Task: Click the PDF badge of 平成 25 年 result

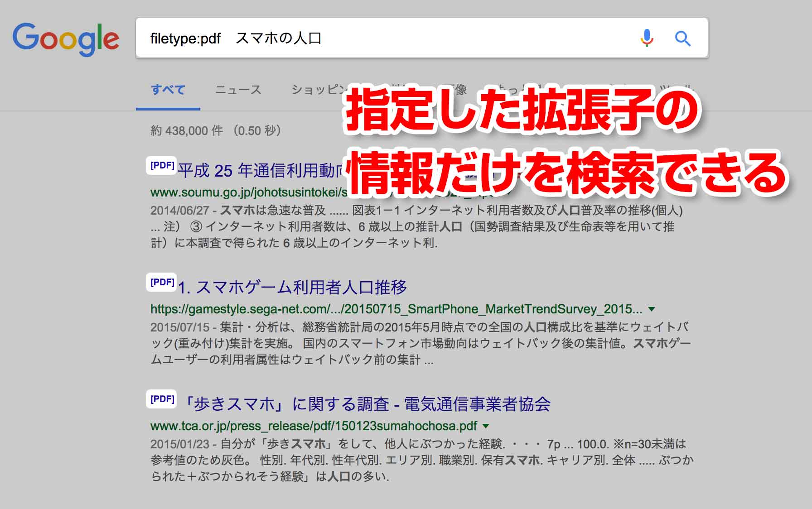Action: (162, 165)
